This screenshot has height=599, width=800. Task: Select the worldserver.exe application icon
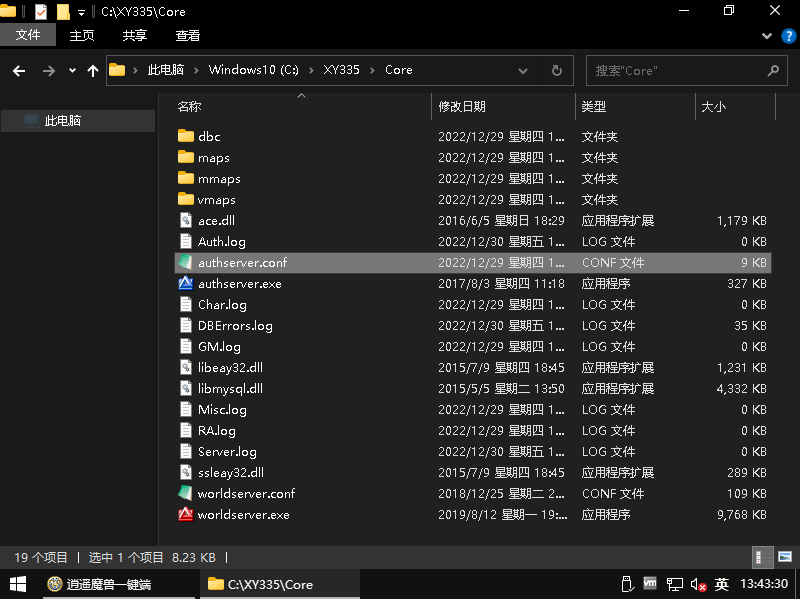tap(186, 514)
